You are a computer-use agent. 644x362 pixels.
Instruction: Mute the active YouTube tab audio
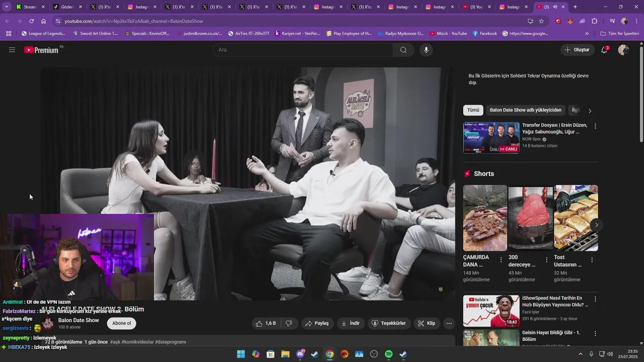point(555,7)
